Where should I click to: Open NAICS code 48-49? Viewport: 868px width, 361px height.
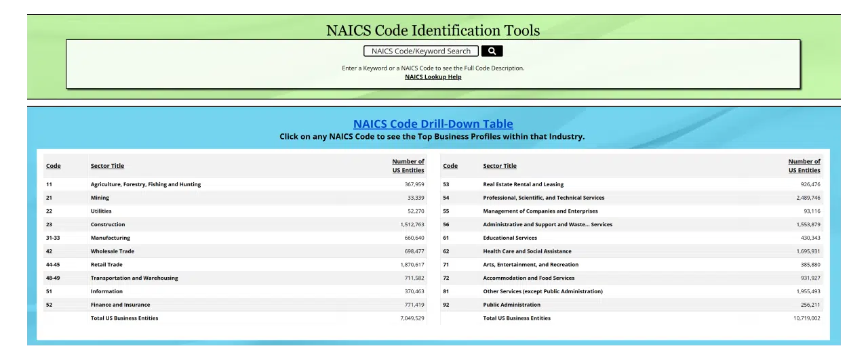click(53, 278)
